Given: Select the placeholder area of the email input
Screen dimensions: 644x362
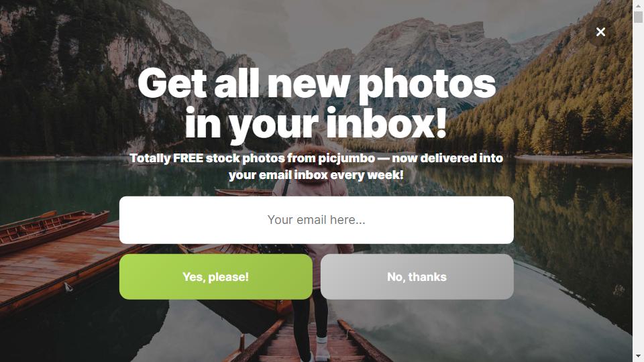Looking at the screenshot, I should tap(316, 220).
